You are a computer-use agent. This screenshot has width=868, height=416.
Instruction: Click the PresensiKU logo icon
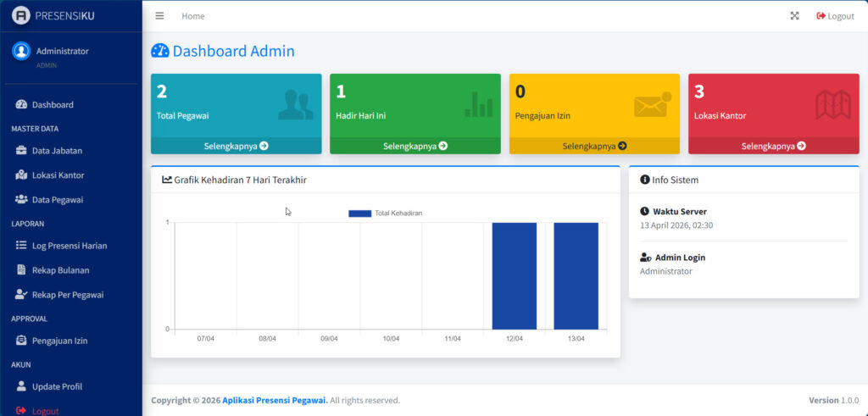point(21,16)
